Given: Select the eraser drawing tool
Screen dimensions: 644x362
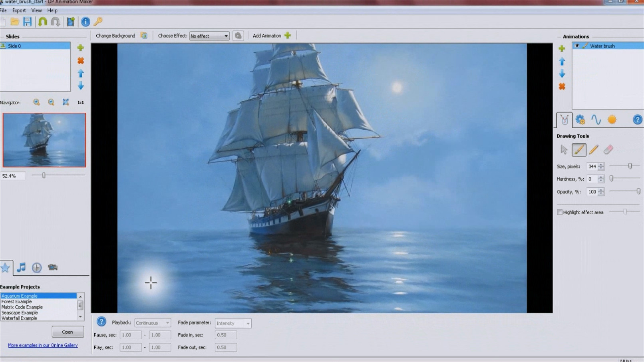Looking at the screenshot, I should tap(608, 150).
